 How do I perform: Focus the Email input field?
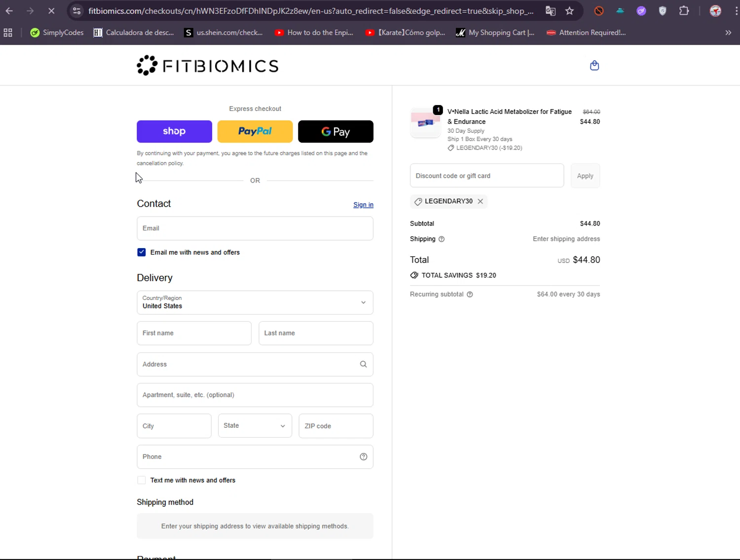(x=255, y=228)
